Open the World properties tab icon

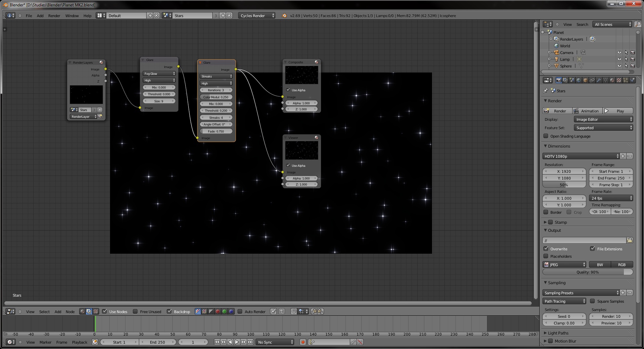(x=579, y=80)
